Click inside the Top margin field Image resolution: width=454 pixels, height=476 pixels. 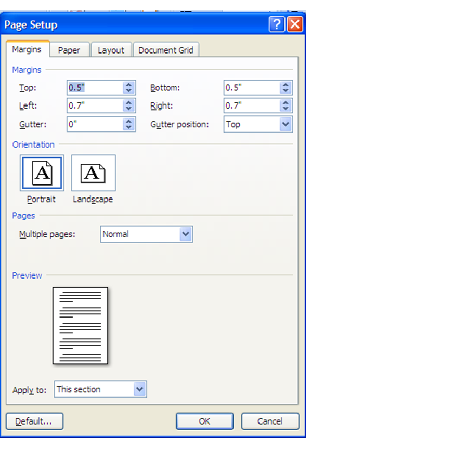point(95,88)
